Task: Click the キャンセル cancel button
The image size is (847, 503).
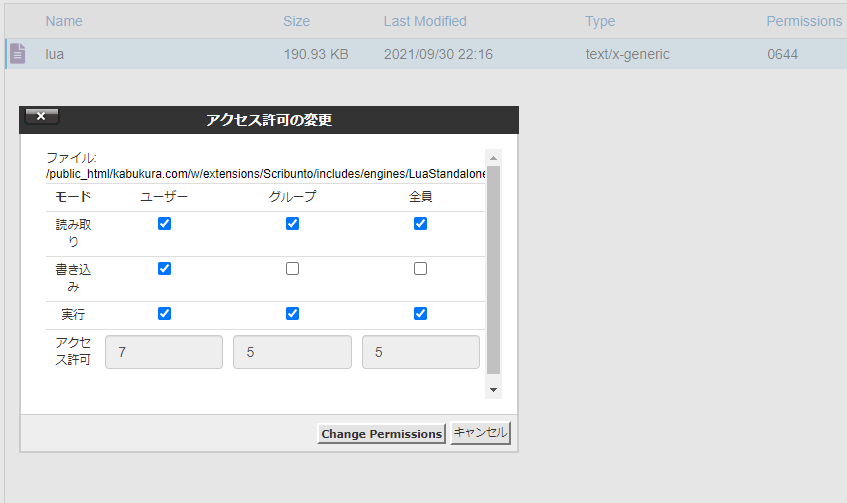Action: 481,433
